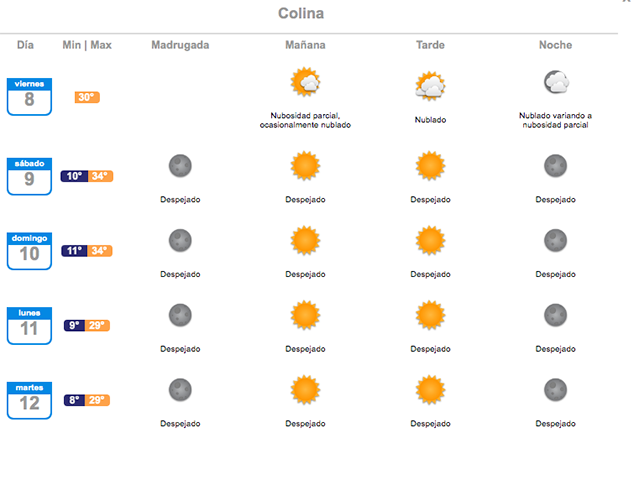
Task: Click Monday night clear moon icon
Action: pos(555,315)
